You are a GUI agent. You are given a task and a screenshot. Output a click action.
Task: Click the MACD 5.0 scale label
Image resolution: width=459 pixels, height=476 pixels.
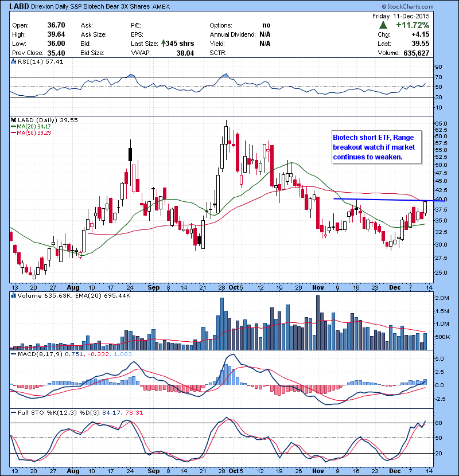click(x=439, y=359)
